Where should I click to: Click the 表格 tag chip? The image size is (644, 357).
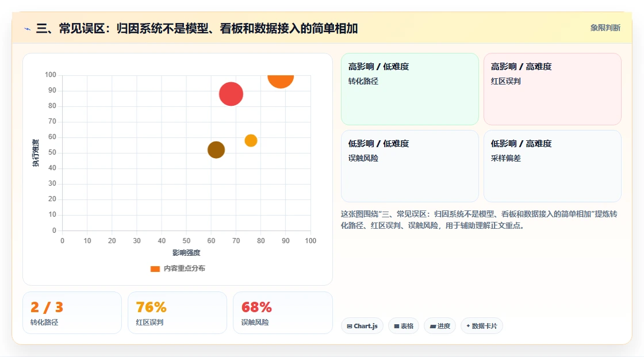(x=404, y=326)
